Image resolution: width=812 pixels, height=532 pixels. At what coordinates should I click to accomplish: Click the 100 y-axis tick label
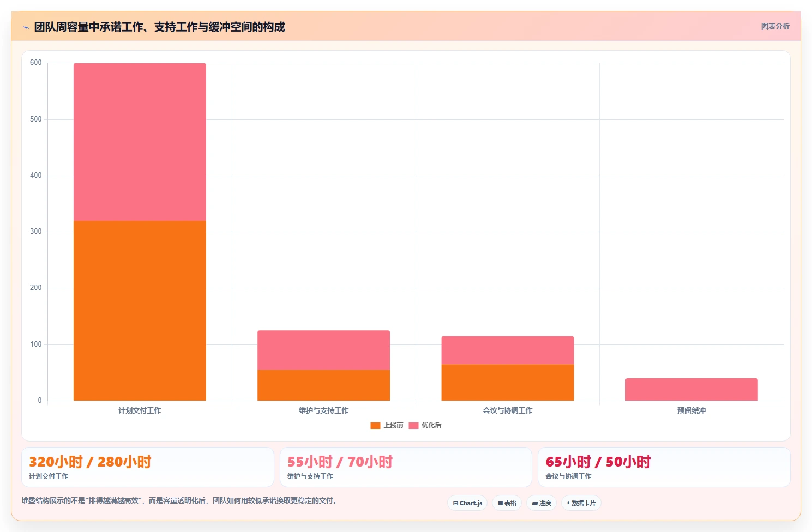click(36, 344)
